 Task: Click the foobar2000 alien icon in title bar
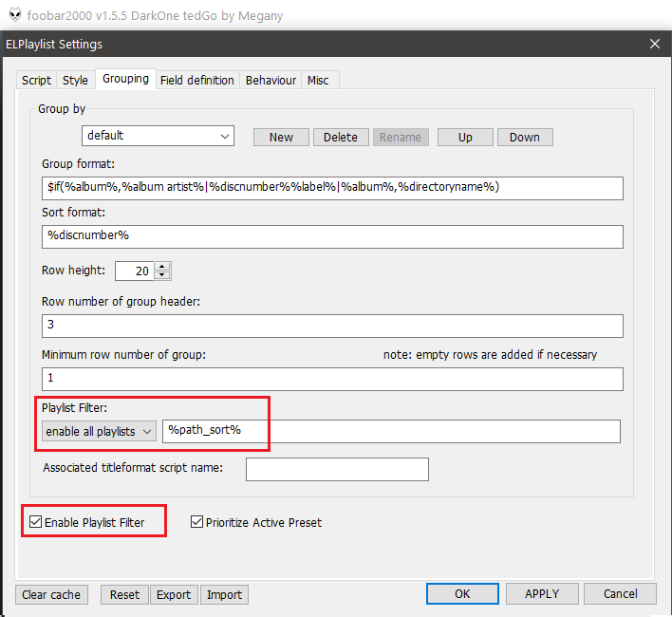(x=11, y=15)
